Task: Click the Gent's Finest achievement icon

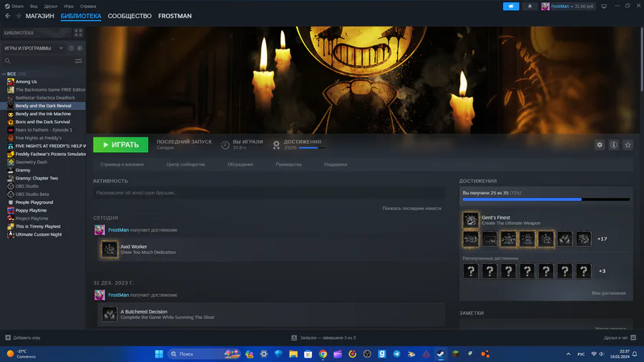Action: click(471, 220)
